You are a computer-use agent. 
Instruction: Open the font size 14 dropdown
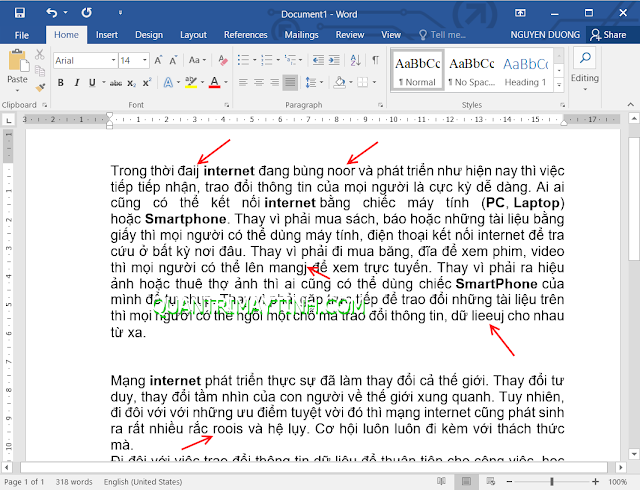pos(144,60)
